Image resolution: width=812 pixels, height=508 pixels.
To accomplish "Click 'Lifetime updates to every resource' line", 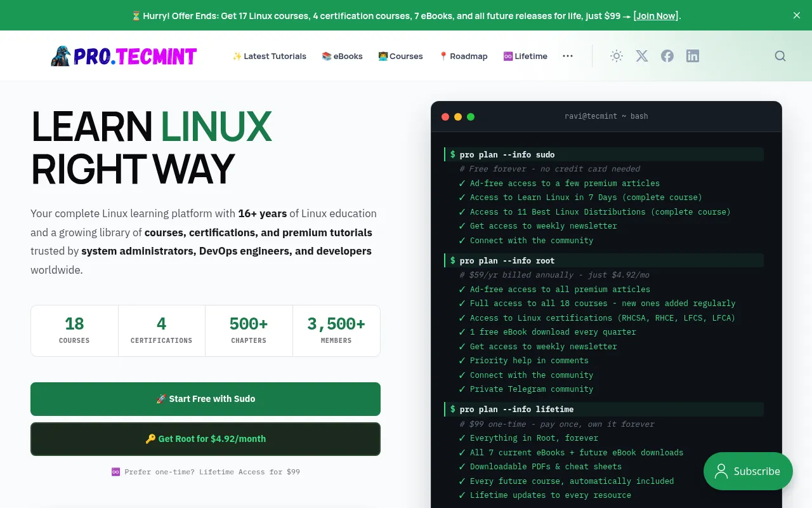I will coord(545,495).
